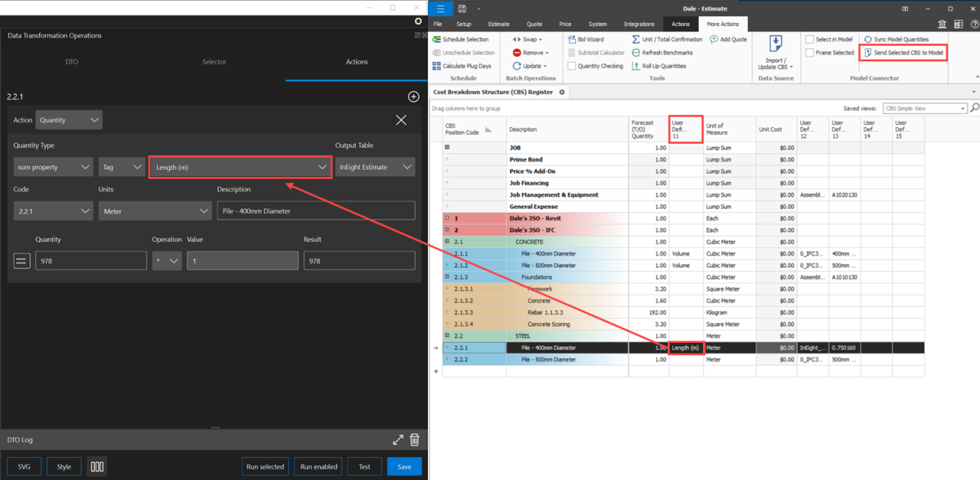Click the Sync Model Quantities icon
The width and height of the screenshot is (980, 480).
tap(868, 39)
